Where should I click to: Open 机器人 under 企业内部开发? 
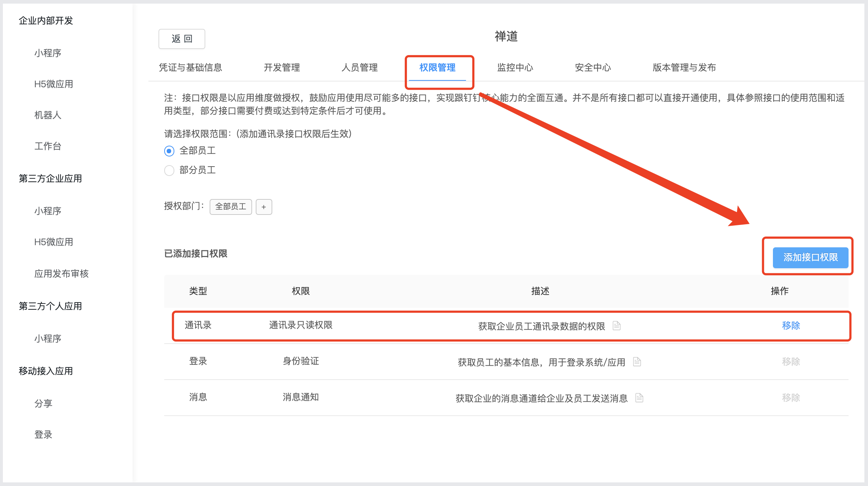(48, 115)
